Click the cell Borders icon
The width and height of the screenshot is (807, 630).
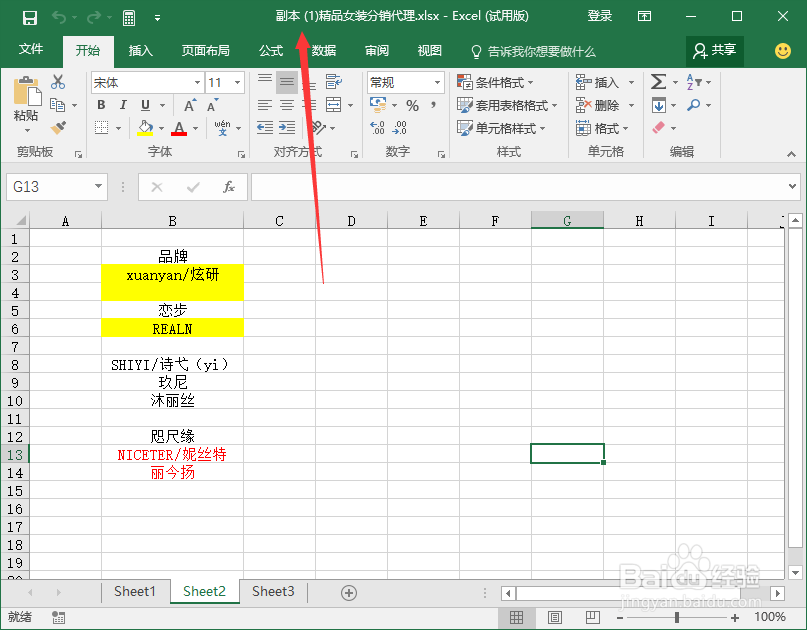tap(101, 128)
